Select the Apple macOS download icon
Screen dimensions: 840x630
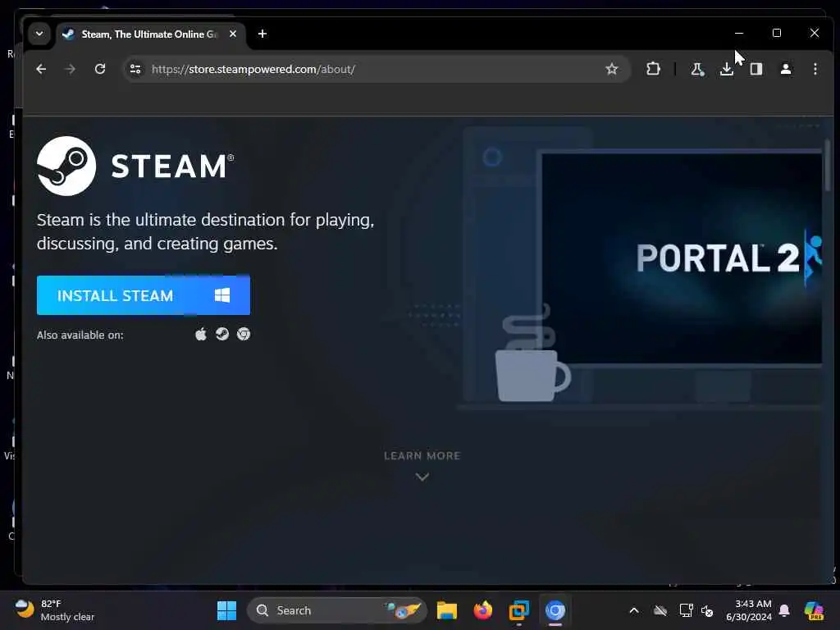[x=201, y=335]
